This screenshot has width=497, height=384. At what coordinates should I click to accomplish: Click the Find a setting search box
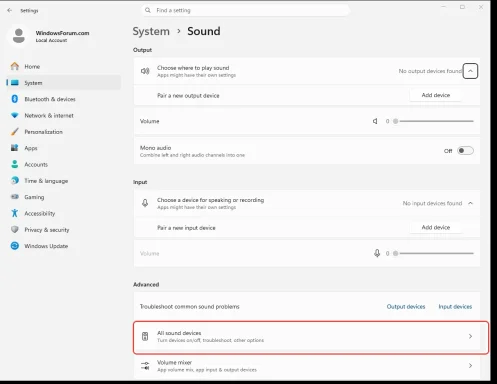pos(246,10)
